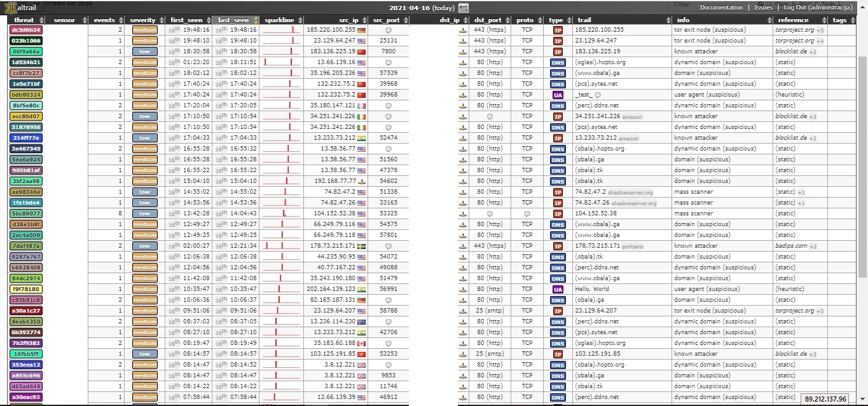Viewport: 868px width, 406px height.
Task: Click trail (perc).ddns.net in 8bf5e80c row
Action: 596,105
